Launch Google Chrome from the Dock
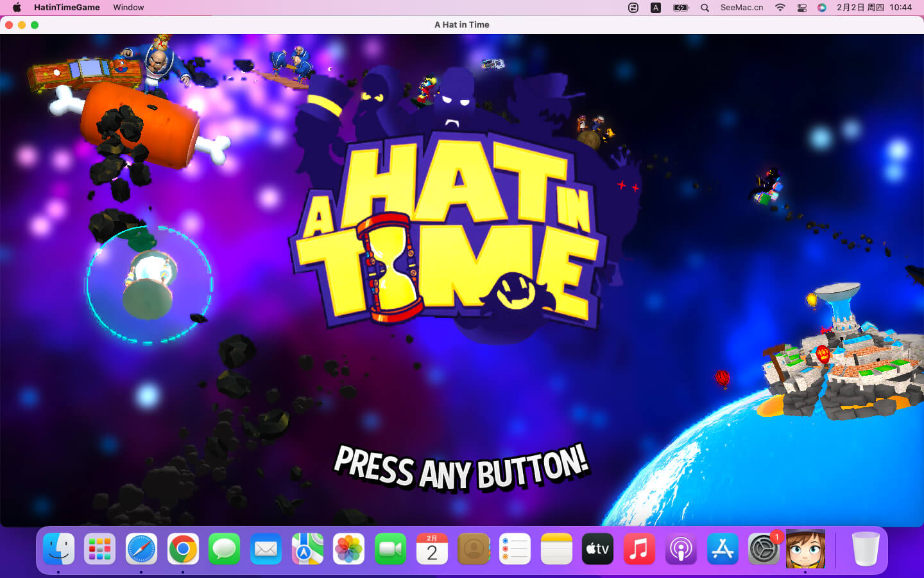 point(183,549)
